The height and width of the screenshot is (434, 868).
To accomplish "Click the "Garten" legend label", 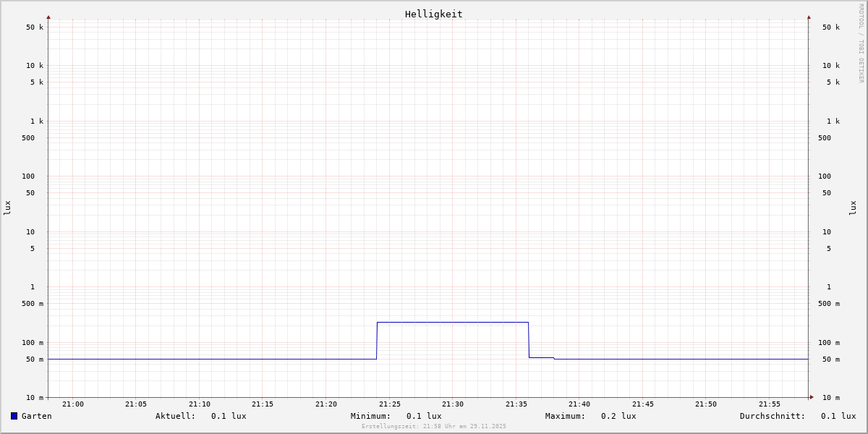I will pos(37,416).
